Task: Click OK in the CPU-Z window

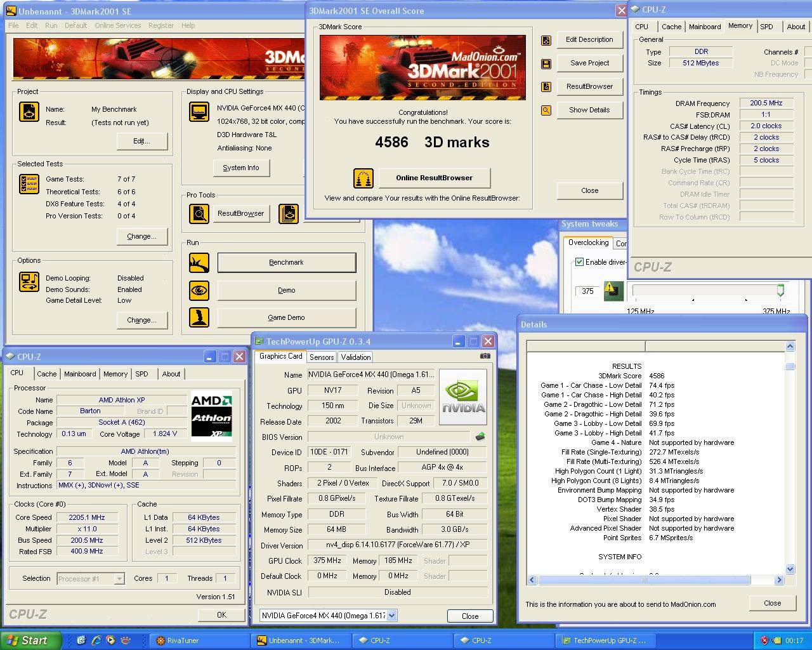Action: pos(221,614)
